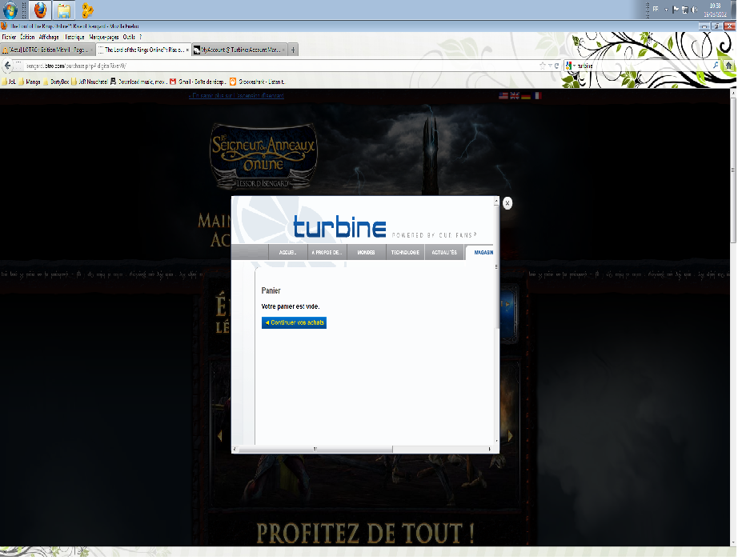Click the yellow running-figure taskbar icon
Image resolution: width=738 pixels, height=560 pixels.
click(87, 10)
